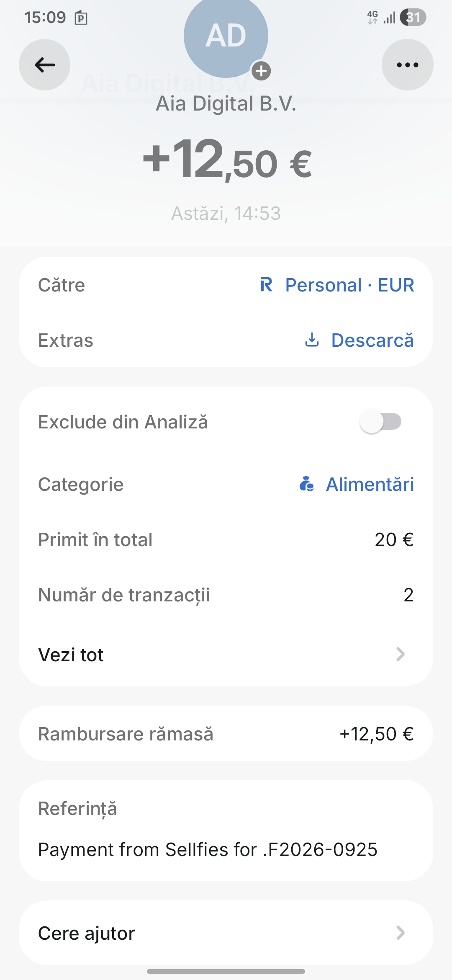Image resolution: width=452 pixels, height=980 pixels.
Task: Tap the battery indicator in status bar
Action: tap(413, 18)
